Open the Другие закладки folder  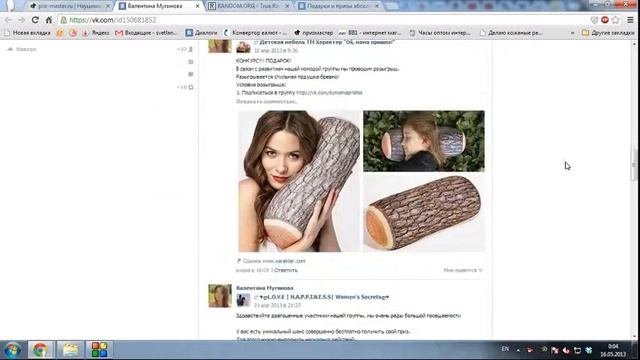pyautogui.click(x=608, y=33)
